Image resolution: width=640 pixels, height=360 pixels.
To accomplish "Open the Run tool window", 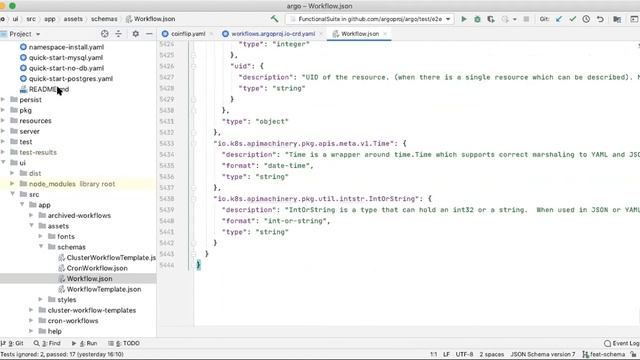I will pyautogui.click(x=84, y=343).
